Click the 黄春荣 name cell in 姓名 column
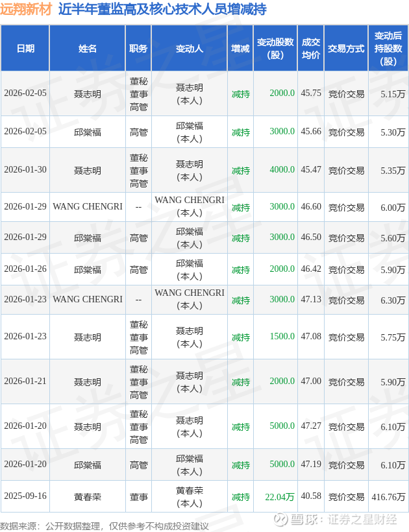This screenshot has width=409, height=532. point(88,497)
